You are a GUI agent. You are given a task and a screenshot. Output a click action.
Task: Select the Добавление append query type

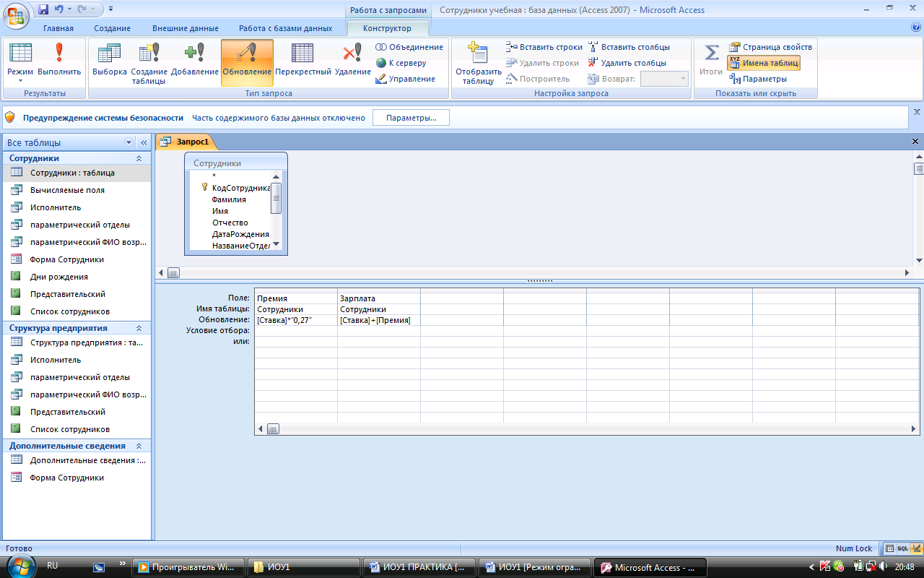195,62
